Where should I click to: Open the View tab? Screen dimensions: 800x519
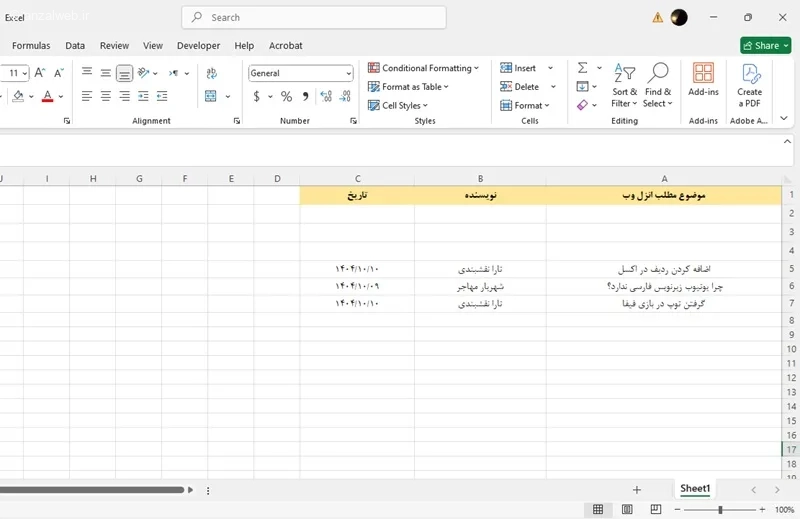153,45
